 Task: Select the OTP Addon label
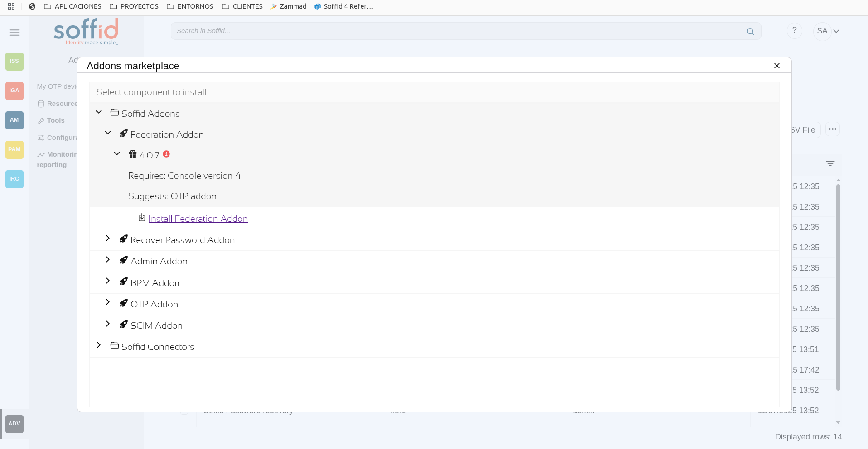coord(154,304)
